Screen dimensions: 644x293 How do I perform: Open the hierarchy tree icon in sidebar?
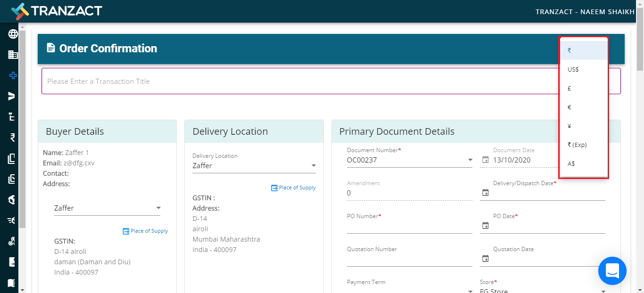point(13,117)
